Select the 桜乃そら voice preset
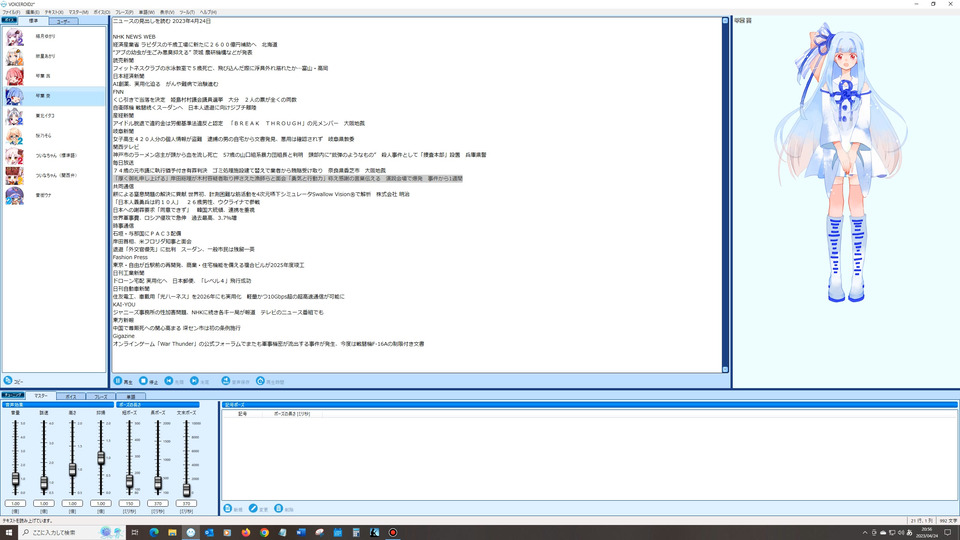The image size is (960, 540). [x=54, y=136]
